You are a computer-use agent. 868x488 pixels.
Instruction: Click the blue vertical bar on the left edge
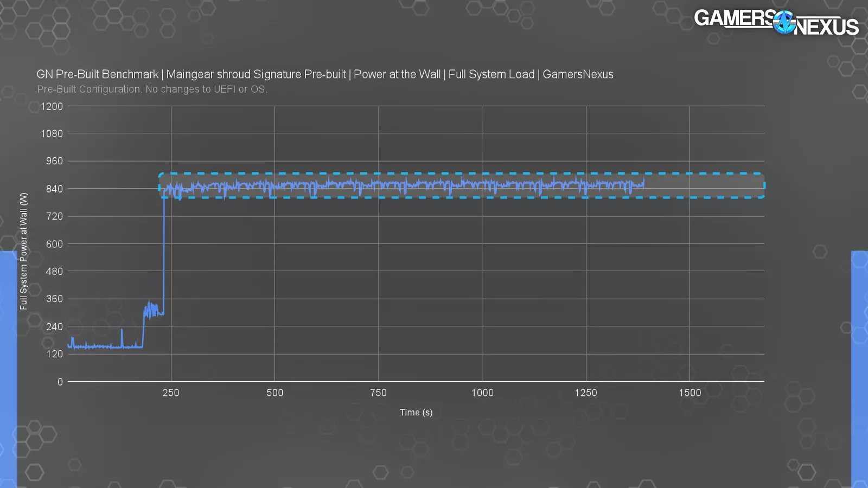click(8, 369)
